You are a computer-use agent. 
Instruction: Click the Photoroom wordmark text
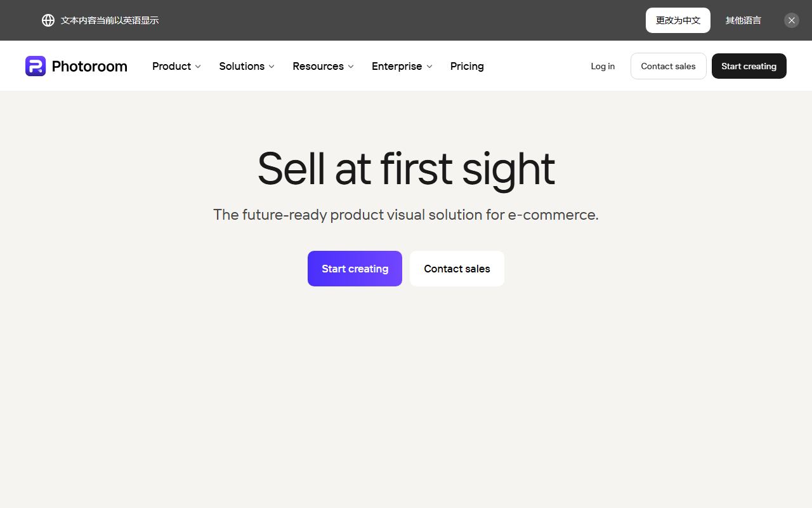(x=89, y=66)
